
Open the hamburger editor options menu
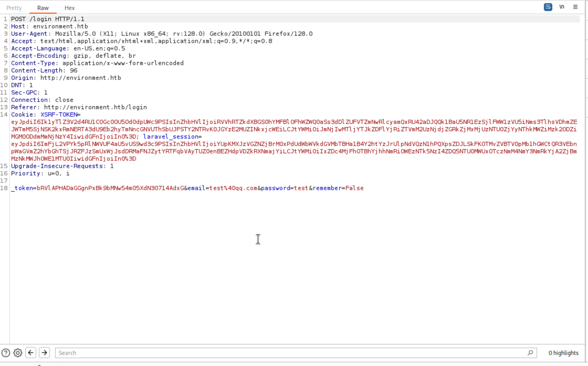pos(575,7)
